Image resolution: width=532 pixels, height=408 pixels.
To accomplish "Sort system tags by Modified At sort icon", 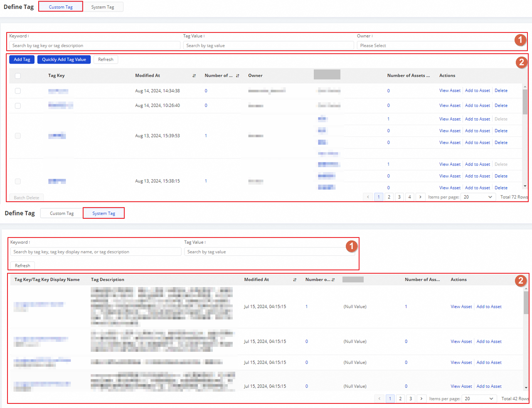I will point(295,279).
